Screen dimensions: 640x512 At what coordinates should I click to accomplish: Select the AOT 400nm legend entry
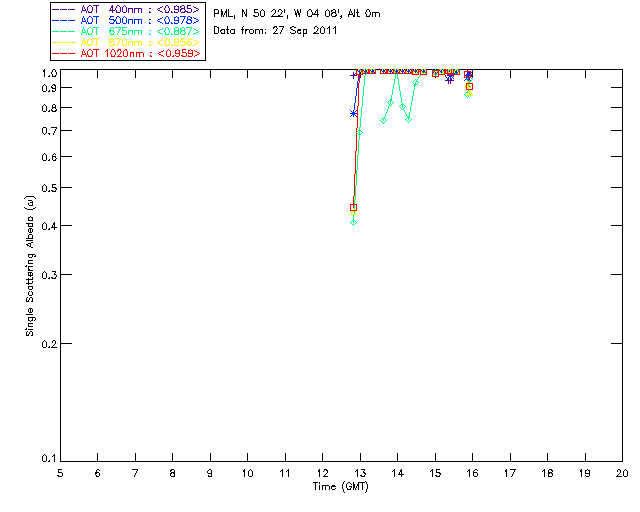[126, 9]
